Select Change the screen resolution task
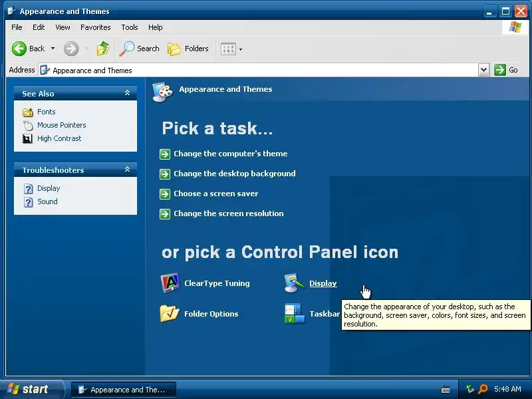The image size is (532, 399). click(x=228, y=213)
